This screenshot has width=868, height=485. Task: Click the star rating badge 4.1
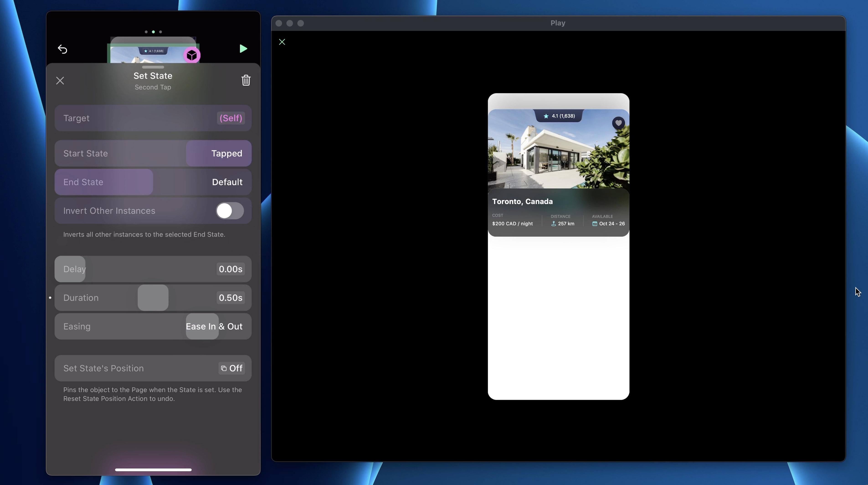coord(559,116)
